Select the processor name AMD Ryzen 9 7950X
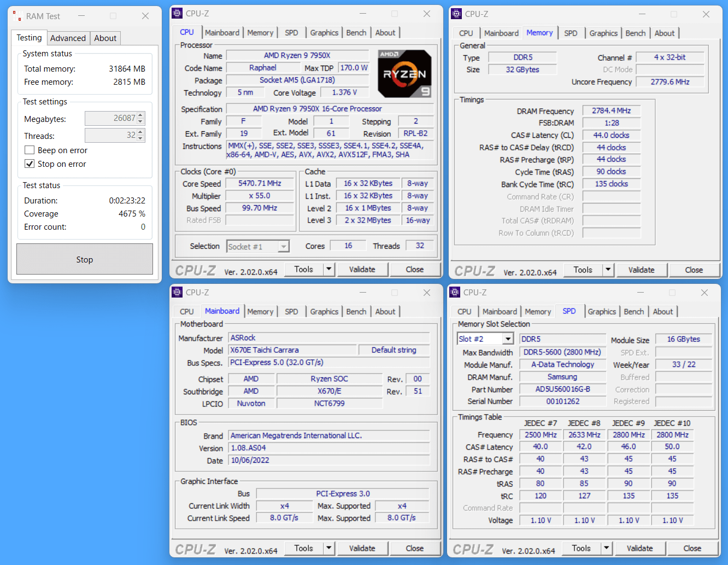The height and width of the screenshot is (565, 728). 297,55
